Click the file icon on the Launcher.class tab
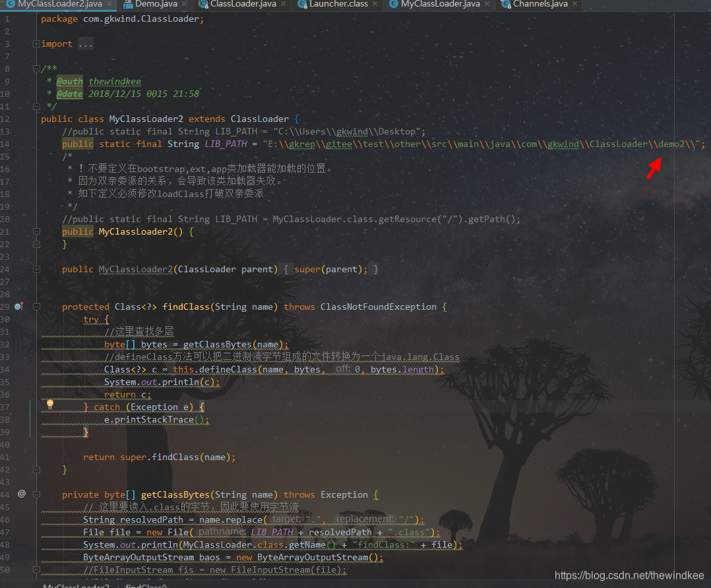 [x=302, y=4]
